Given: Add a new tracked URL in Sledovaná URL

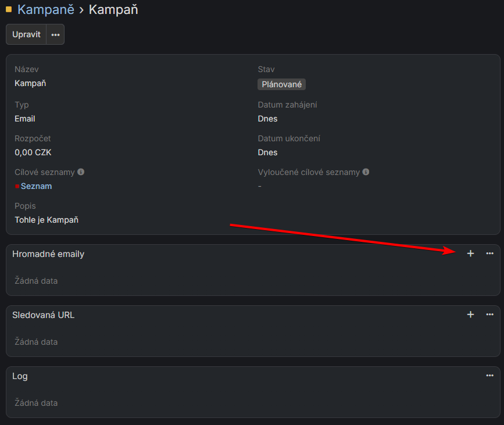Looking at the screenshot, I should (470, 315).
